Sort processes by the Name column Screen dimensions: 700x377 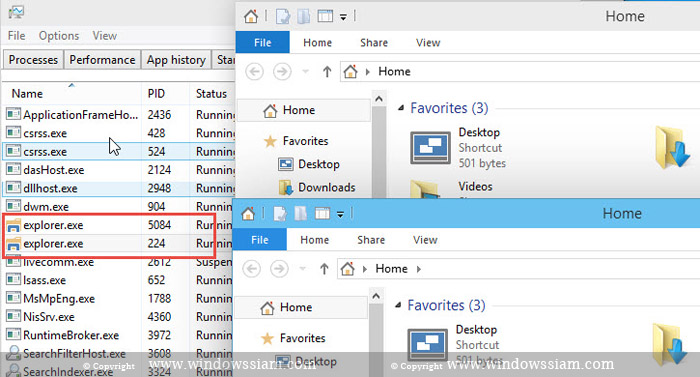click(27, 94)
